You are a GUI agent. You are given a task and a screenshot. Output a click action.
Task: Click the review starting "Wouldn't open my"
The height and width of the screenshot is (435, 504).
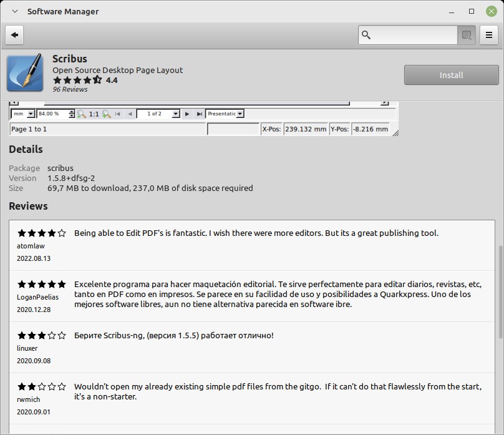(x=278, y=391)
